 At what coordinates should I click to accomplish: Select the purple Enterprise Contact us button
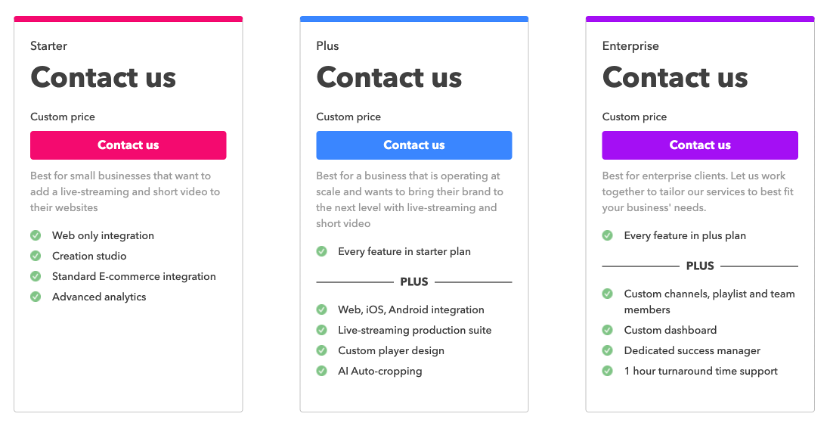click(x=700, y=145)
